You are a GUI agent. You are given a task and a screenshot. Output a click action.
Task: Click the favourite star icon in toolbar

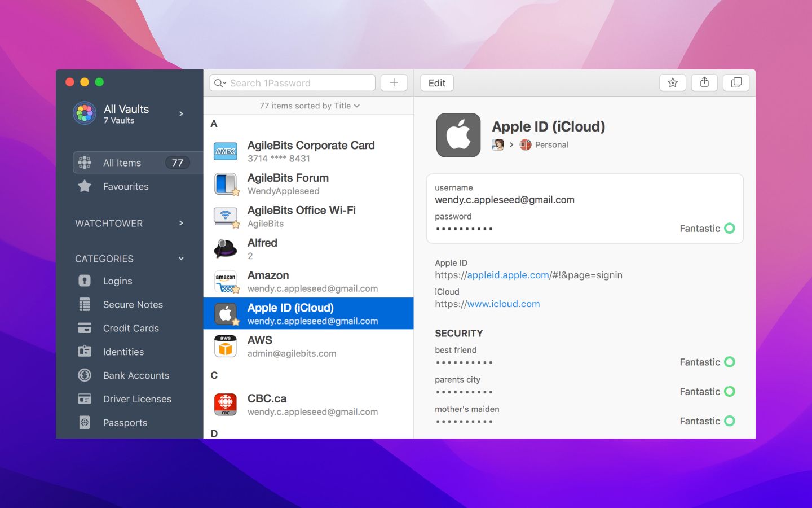click(673, 83)
